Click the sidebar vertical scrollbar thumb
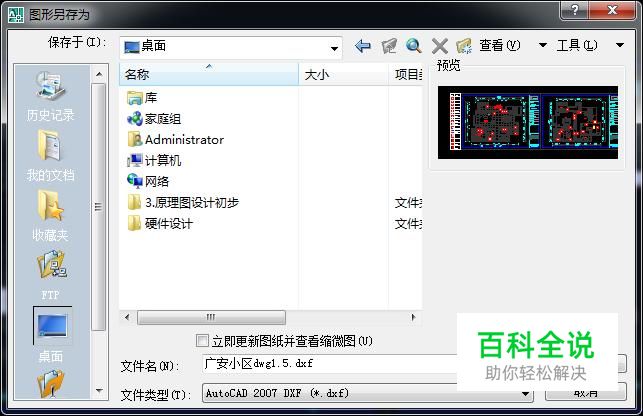The image size is (643, 416). click(98, 206)
